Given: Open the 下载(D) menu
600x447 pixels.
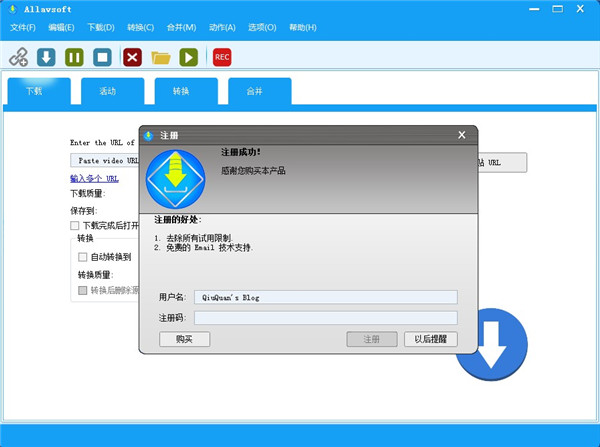Looking at the screenshot, I should point(101,28).
